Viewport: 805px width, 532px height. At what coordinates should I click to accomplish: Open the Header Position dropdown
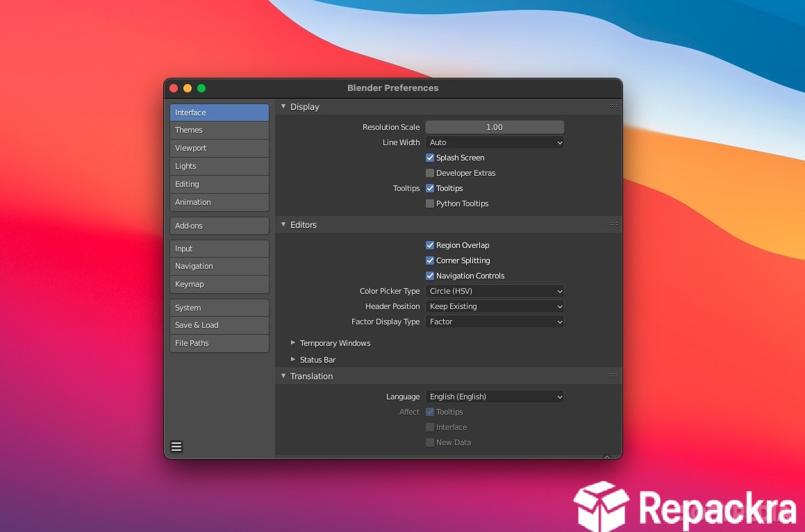pyautogui.click(x=495, y=306)
